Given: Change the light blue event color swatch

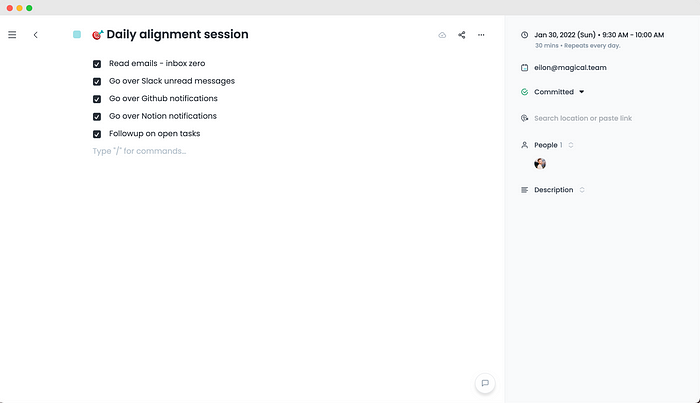Looking at the screenshot, I should pos(77,34).
